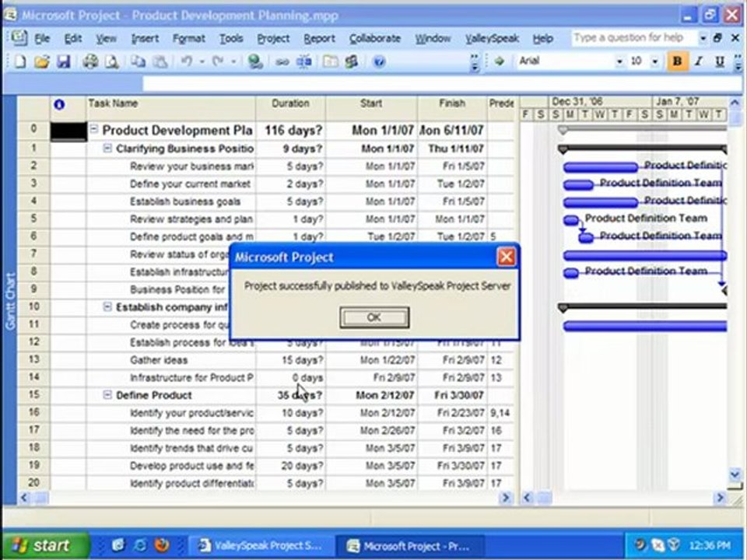Collapse the Establish company infrastructure group
747x560 pixels.
[107, 307]
